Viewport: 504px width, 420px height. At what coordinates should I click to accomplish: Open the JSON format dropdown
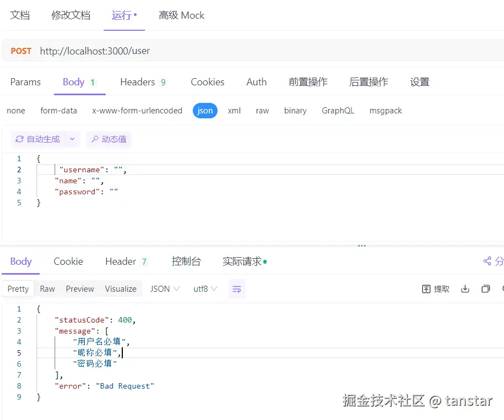click(165, 288)
